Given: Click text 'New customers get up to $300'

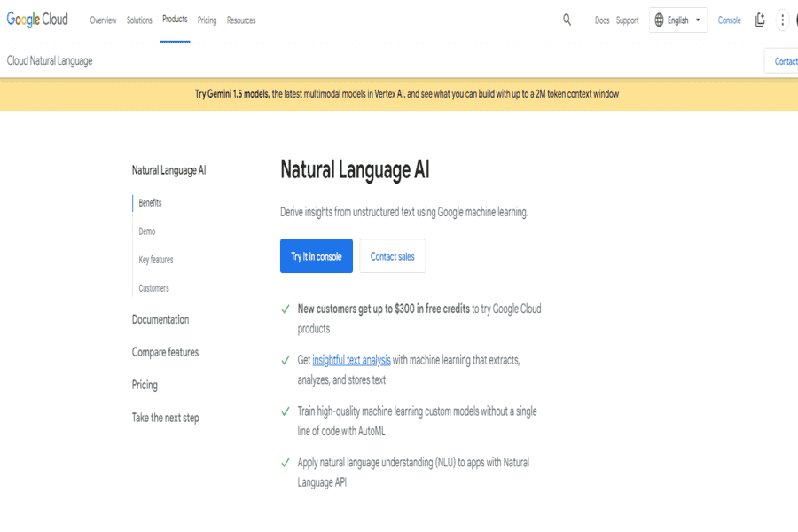Looking at the screenshot, I should 356,309.
